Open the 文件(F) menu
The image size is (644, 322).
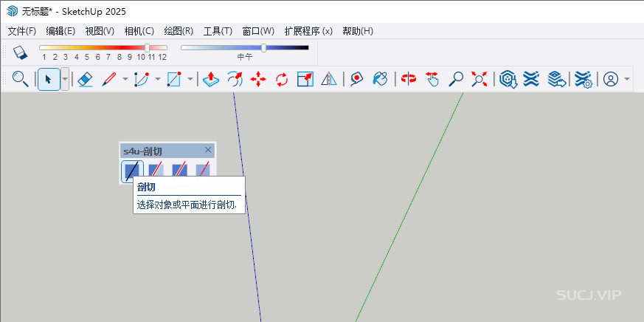pyautogui.click(x=22, y=31)
